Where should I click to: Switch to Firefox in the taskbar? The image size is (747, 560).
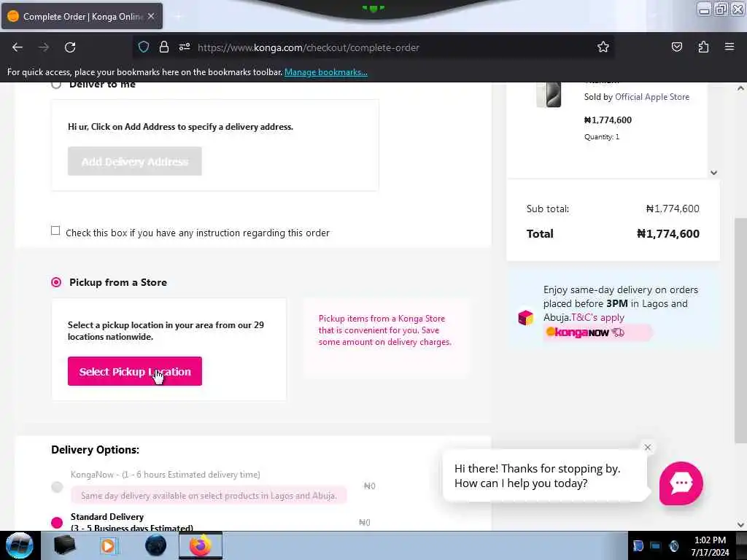pyautogui.click(x=201, y=545)
